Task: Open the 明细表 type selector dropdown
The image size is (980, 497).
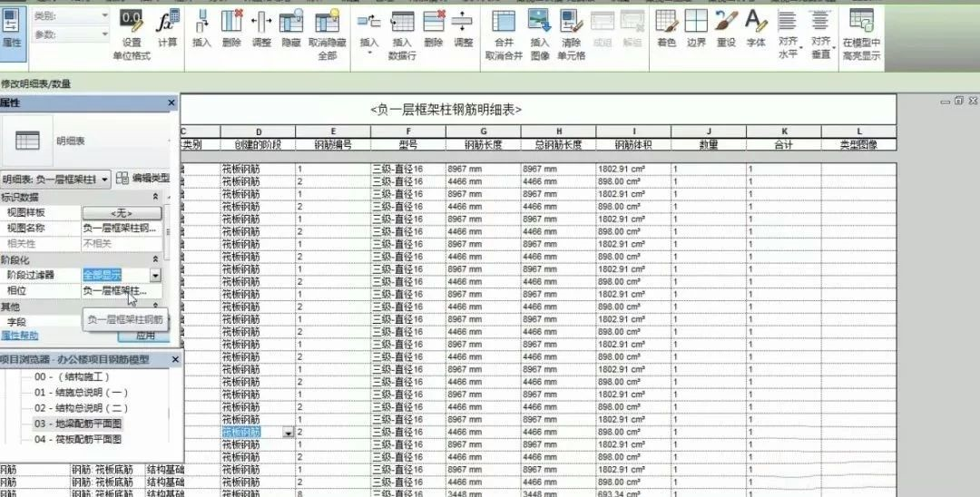Action: point(104,179)
